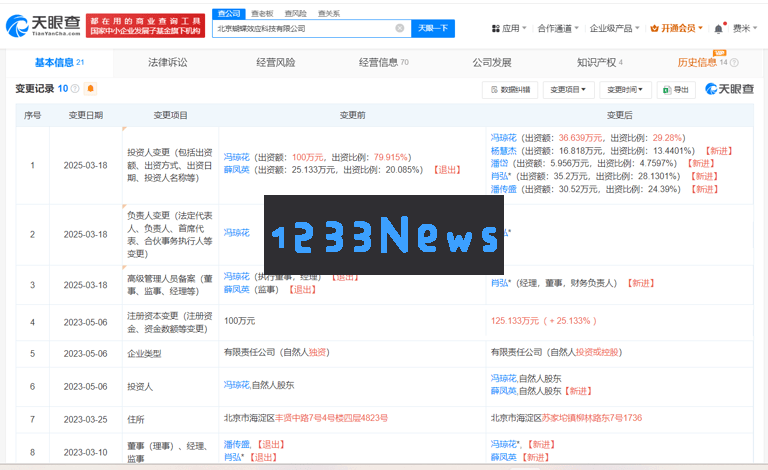The image size is (768, 470).
Task: Switch to the 经营风险 tab
Action: point(276,63)
